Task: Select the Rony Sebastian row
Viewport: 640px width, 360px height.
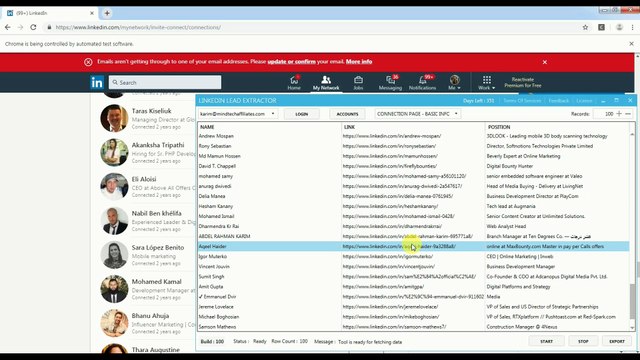Action: (x=413, y=146)
